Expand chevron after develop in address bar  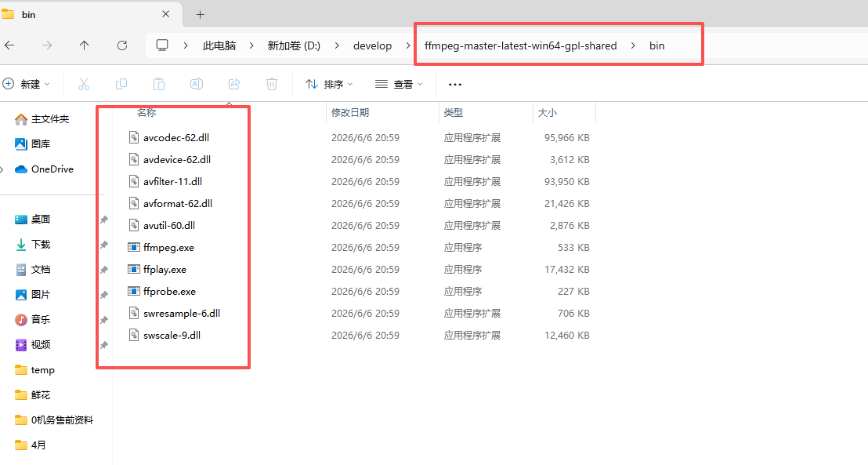(x=408, y=45)
